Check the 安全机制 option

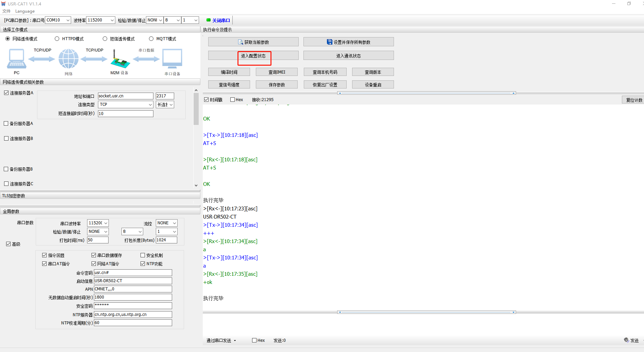143,255
